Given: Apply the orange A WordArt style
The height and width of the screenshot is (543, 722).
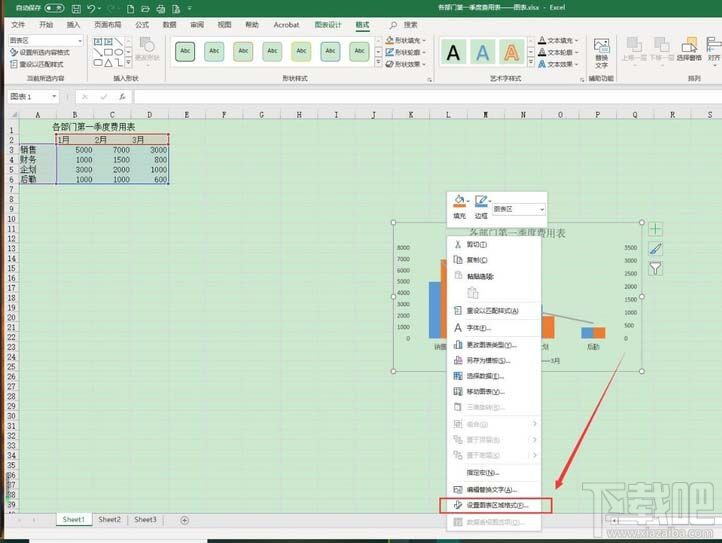Looking at the screenshot, I should tap(512, 53).
